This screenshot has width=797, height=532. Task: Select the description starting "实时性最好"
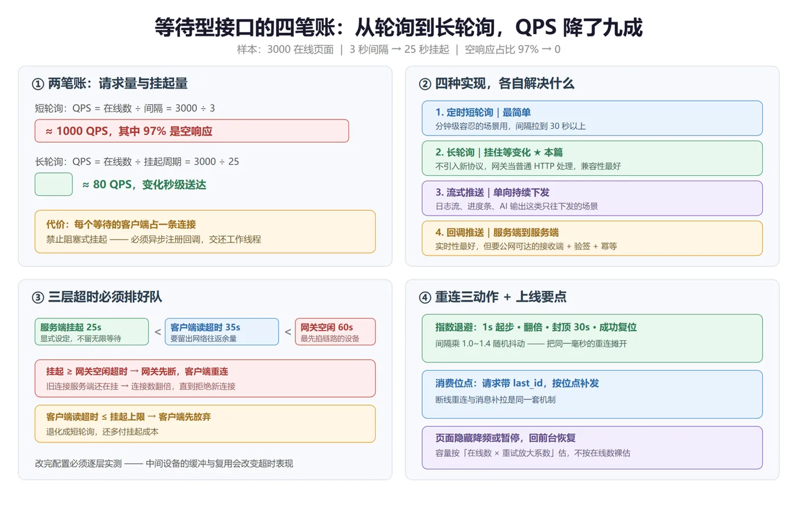point(526,246)
